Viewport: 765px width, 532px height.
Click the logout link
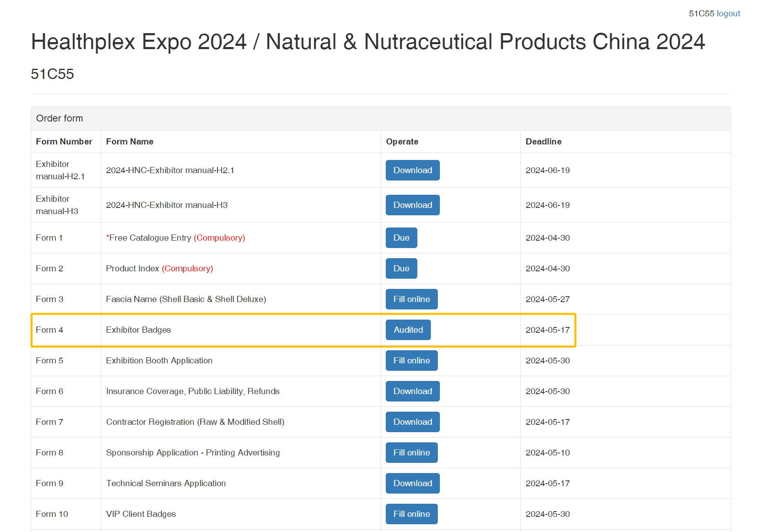tap(728, 14)
